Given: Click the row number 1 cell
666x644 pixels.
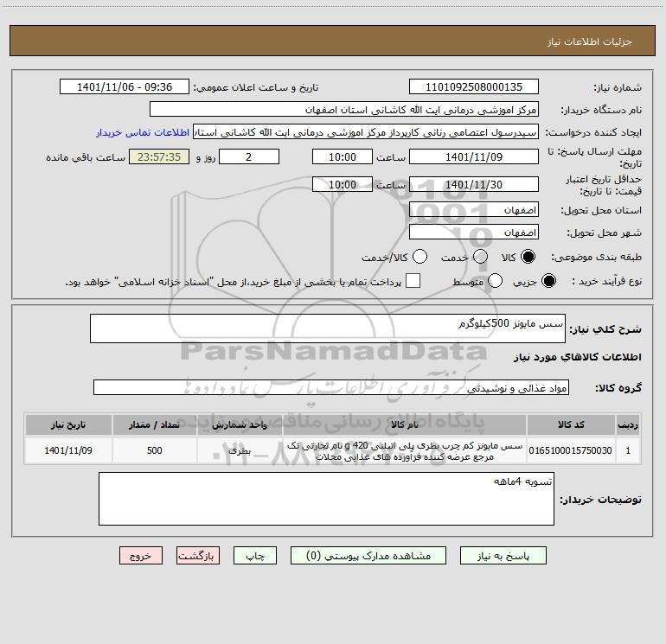Looking at the screenshot, I should point(628,450).
